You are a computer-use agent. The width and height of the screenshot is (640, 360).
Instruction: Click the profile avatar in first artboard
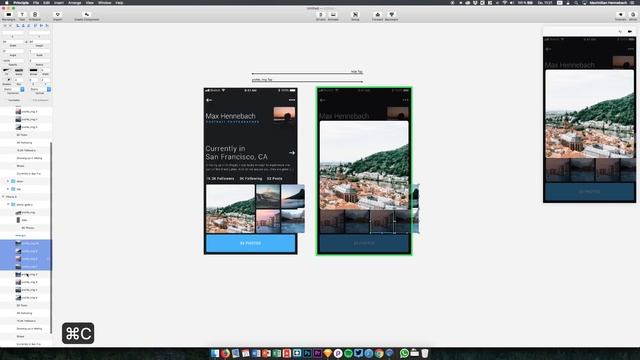click(x=284, y=113)
